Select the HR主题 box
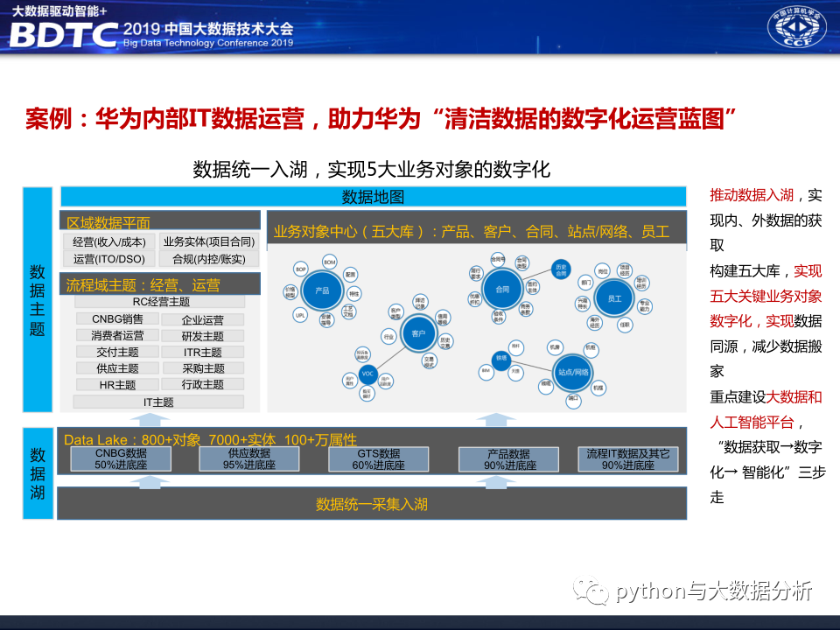 coord(117,385)
